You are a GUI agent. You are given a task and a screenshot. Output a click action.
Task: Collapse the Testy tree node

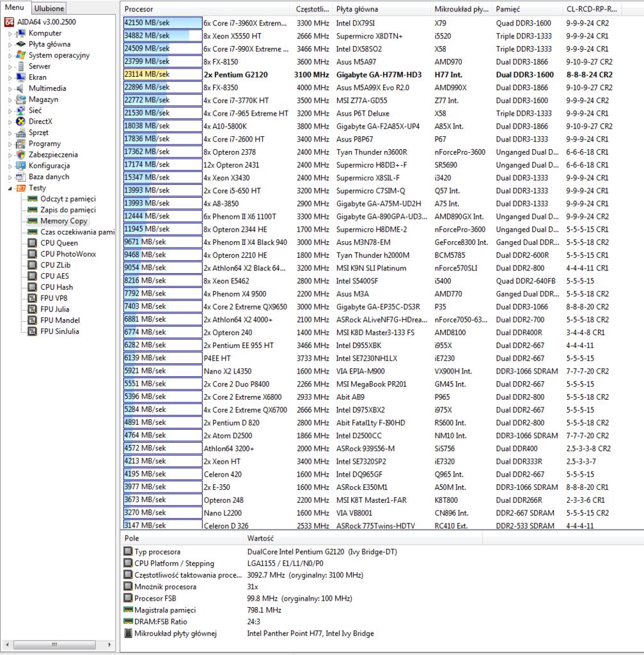point(10,189)
